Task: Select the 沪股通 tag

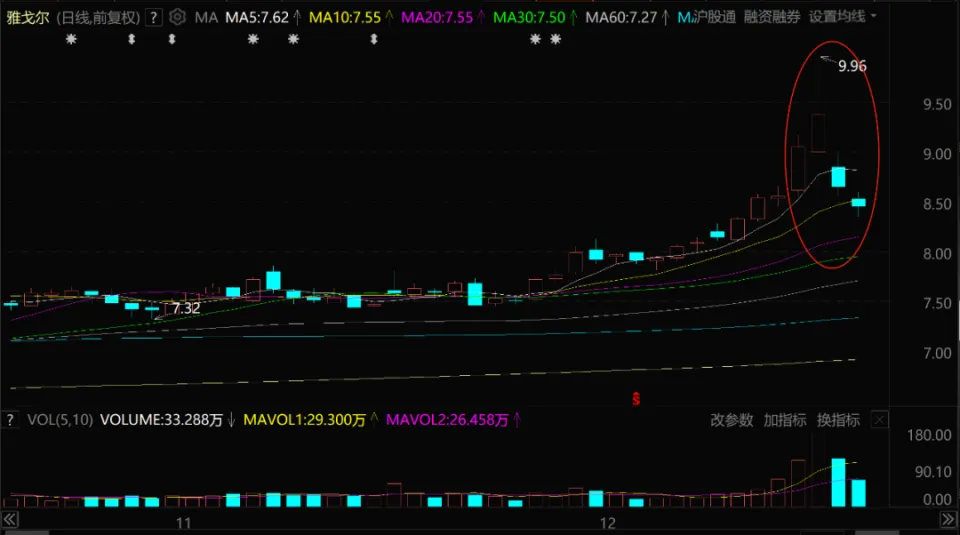Action: pos(714,17)
